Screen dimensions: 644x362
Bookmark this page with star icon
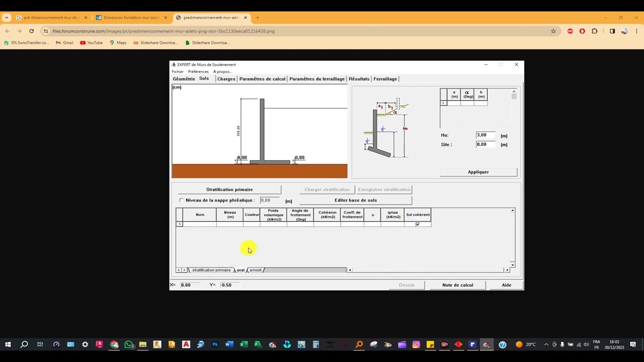[553, 31]
